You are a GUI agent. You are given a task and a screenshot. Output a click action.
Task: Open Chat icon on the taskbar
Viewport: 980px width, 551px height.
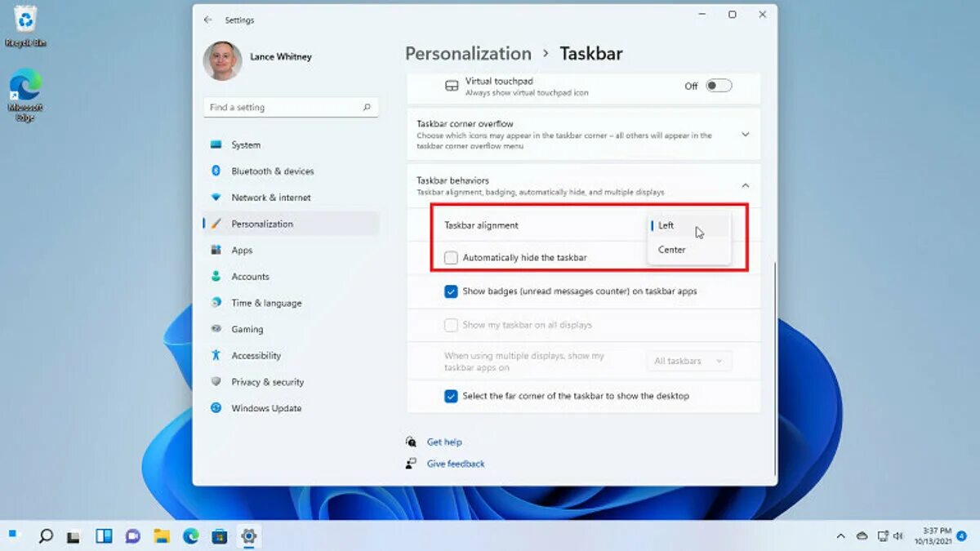(132, 536)
